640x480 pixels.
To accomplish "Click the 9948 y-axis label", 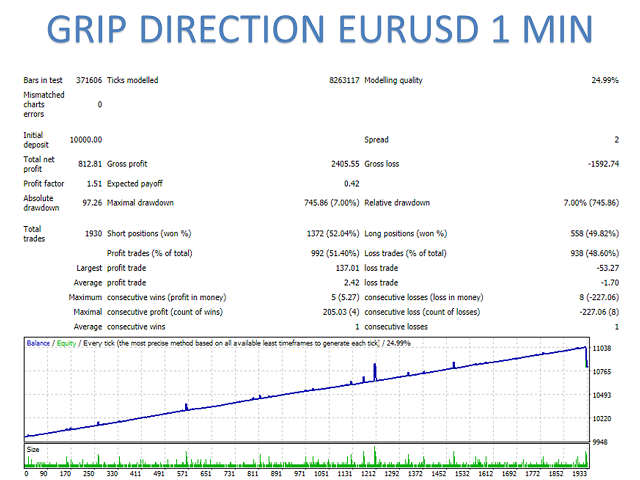I will (600, 442).
